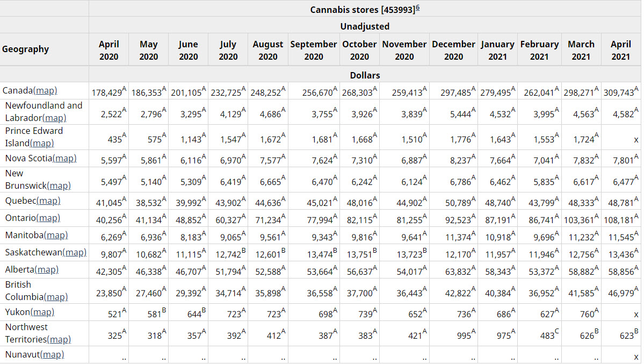Follow the Yukon map link

[42, 312]
